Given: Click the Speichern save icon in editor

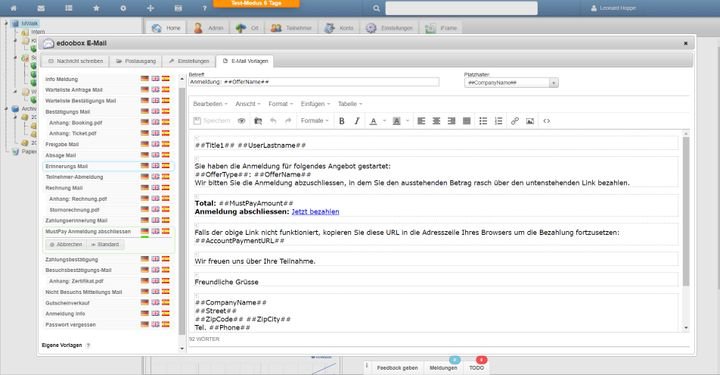Looking at the screenshot, I should [211, 121].
